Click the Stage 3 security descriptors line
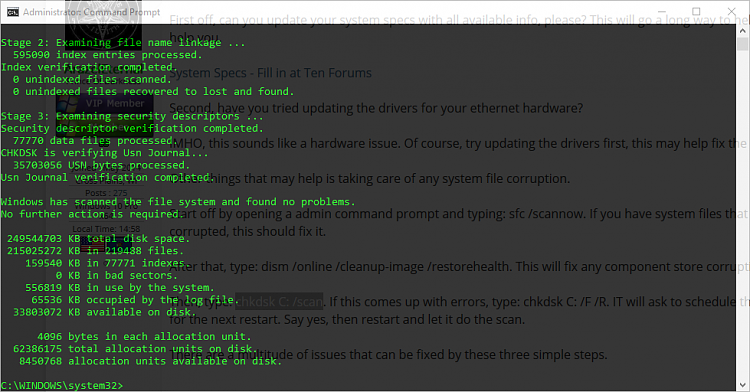This screenshot has height=392, width=750. pos(132,116)
